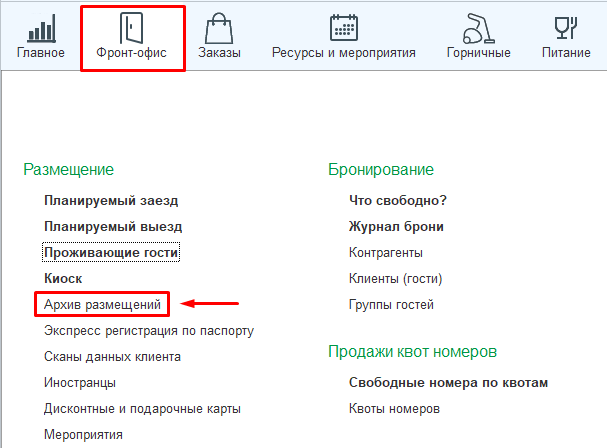This screenshot has width=607, height=448.
Task: Open the Заказы shopping bag icon
Action: tap(219, 28)
